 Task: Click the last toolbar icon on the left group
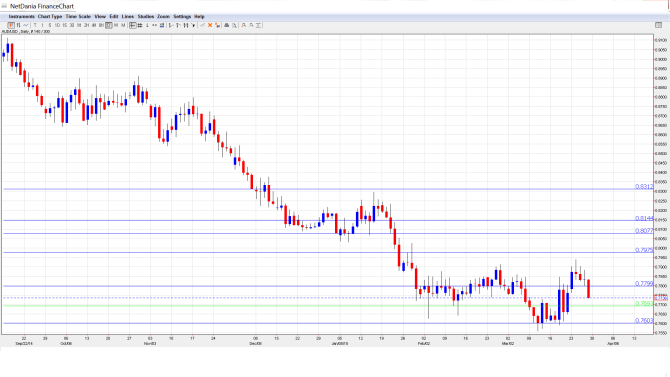tap(258, 25)
